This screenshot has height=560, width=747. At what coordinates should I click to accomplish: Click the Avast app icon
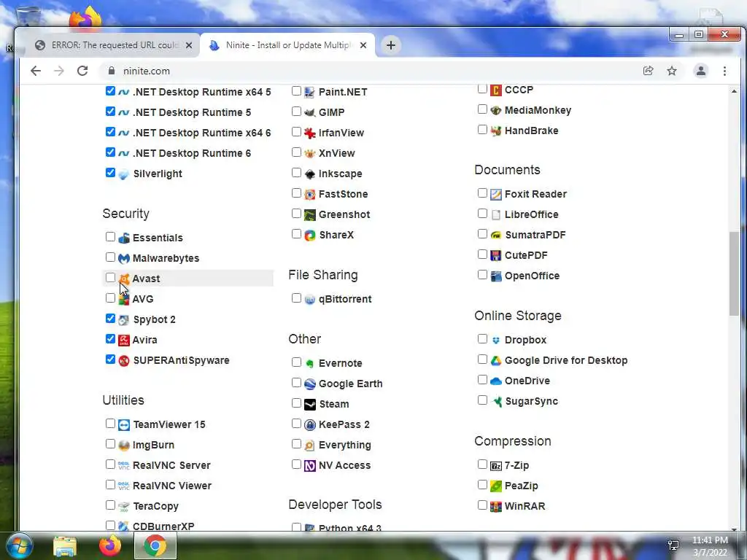point(124,279)
